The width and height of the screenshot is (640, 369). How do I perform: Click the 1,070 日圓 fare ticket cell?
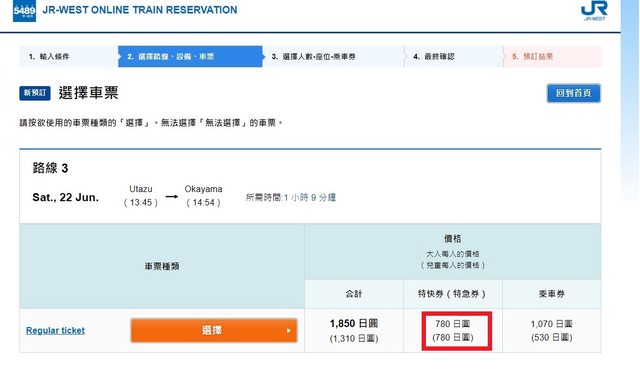click(x=552, y=331)
